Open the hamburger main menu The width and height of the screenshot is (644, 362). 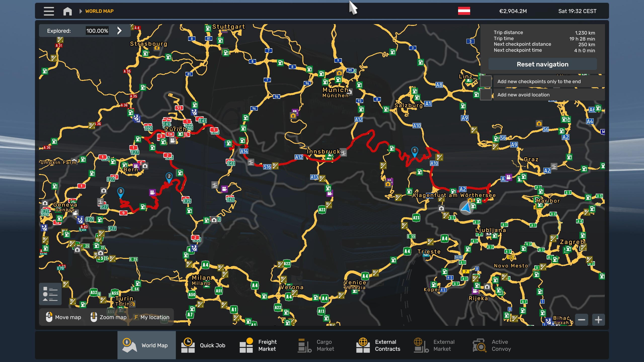click(x=49, y=11)
